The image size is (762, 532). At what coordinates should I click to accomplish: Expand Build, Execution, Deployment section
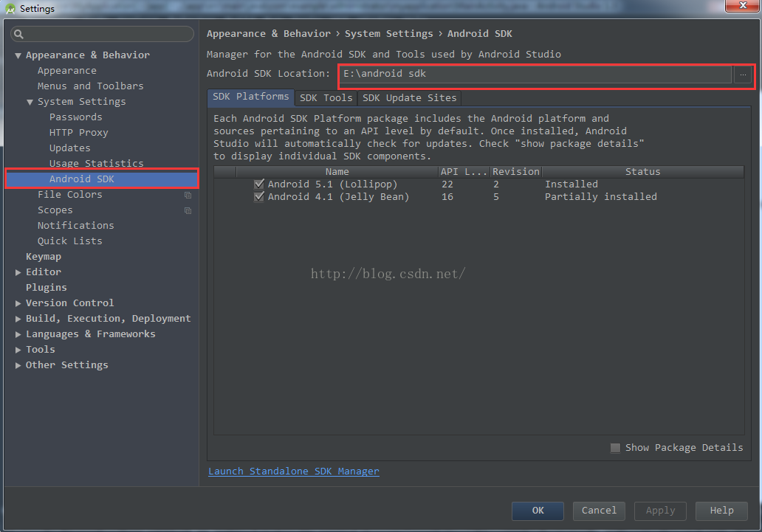coord(18,319)
